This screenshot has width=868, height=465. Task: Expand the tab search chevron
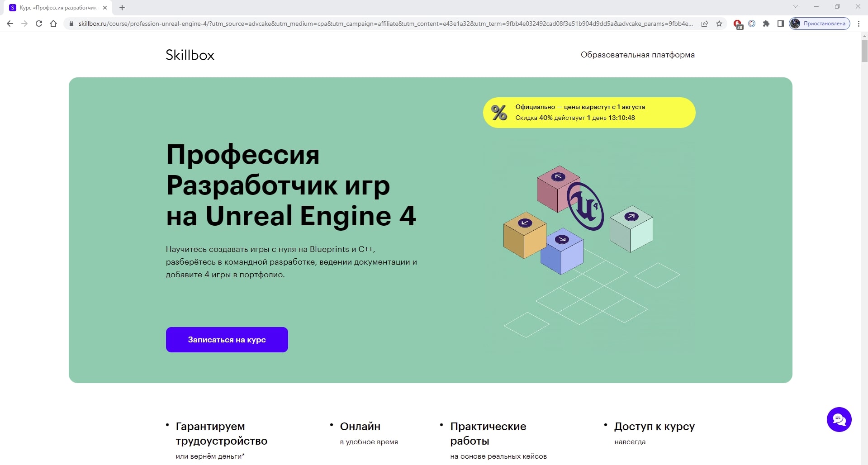[796, 6]
